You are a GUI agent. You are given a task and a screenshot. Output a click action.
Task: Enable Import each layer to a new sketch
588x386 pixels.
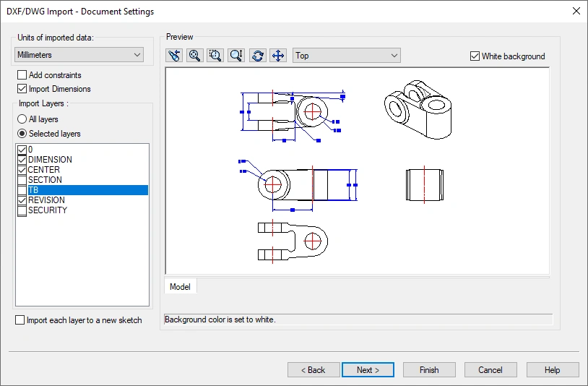point(20,320)
